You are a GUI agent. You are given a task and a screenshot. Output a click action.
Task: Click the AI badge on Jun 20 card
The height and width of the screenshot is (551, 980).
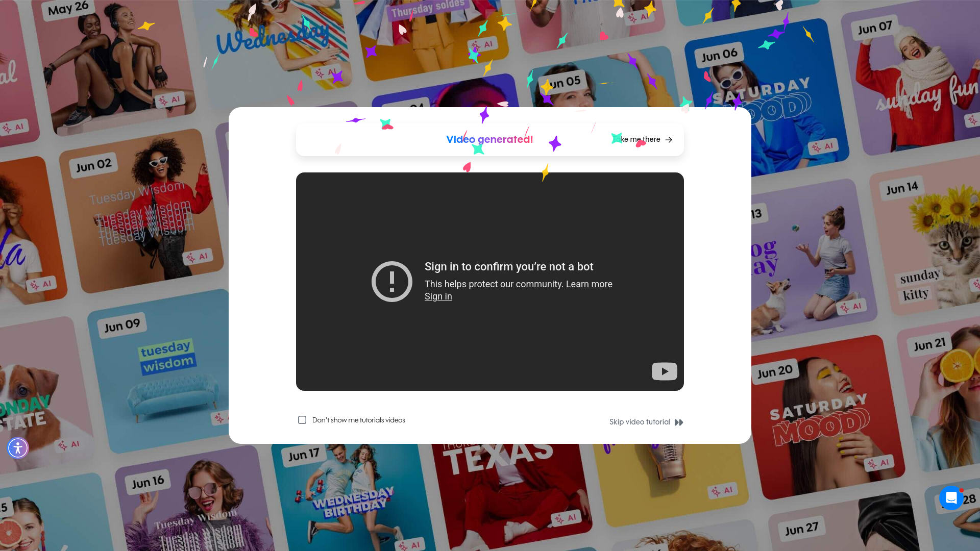coord(879,463)
